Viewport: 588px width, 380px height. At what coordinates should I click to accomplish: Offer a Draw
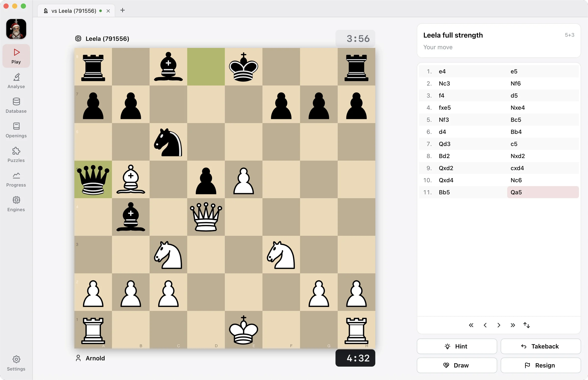click(457, 366)
